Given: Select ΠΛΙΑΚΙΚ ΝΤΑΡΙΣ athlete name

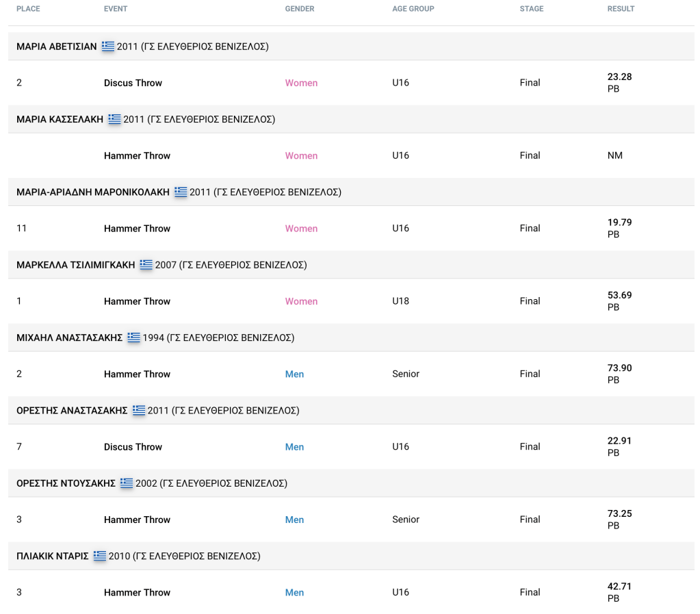Looking at the screenshot, I should coord(53,557).
